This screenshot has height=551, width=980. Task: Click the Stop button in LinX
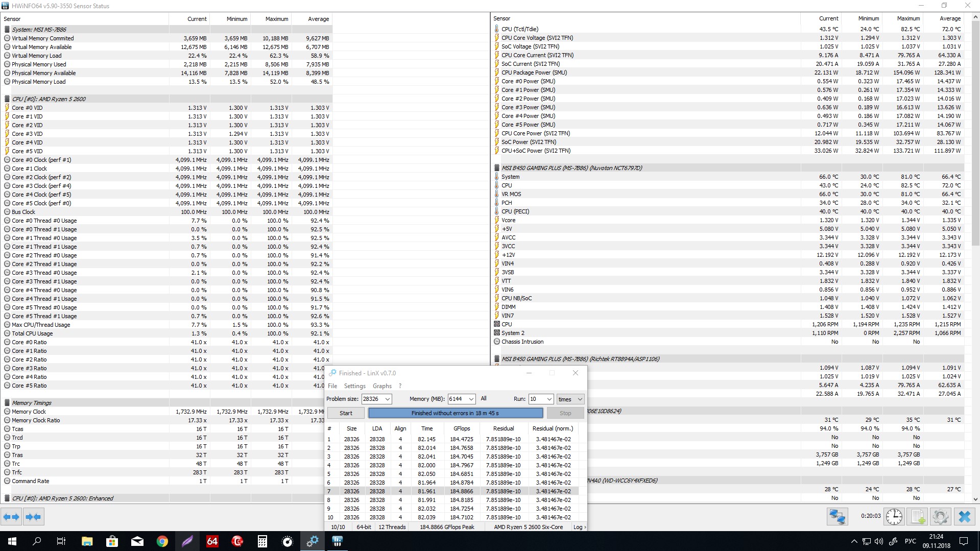point(565,413)
